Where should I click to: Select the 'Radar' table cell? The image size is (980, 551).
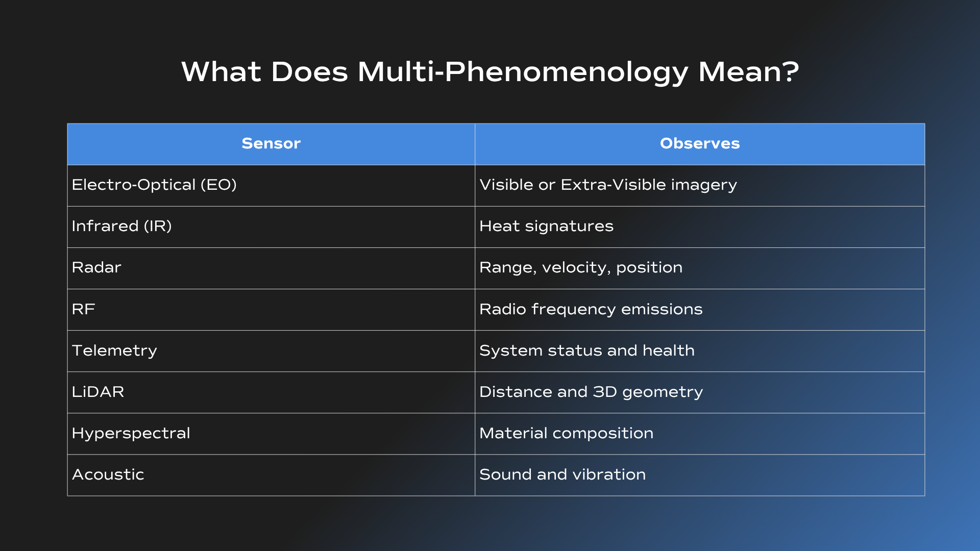click(x=271, y=268)
